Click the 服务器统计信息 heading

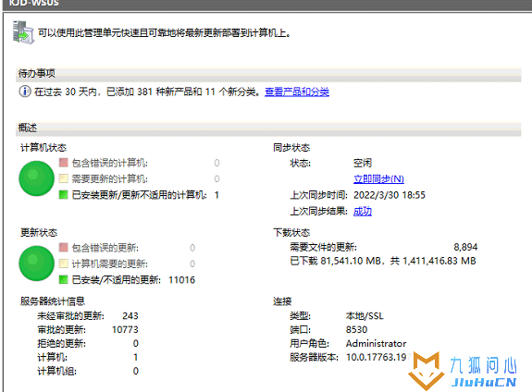point(53,301)
